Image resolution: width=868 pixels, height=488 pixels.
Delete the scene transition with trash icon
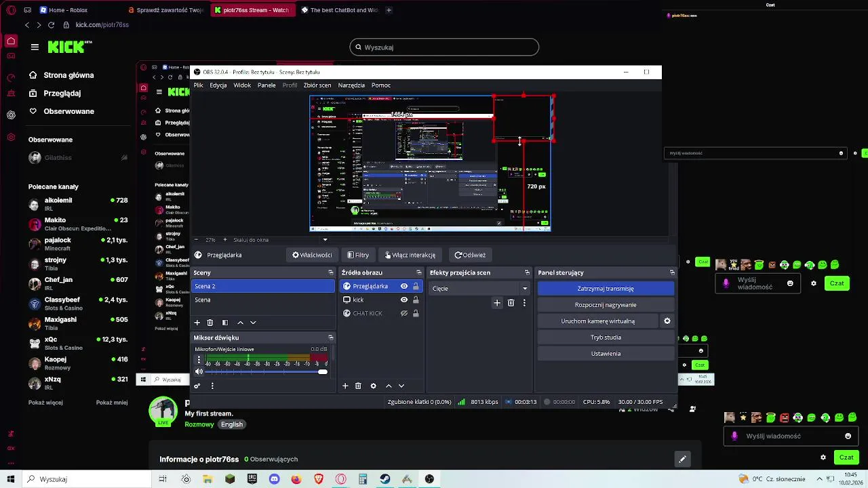[511, 303]
